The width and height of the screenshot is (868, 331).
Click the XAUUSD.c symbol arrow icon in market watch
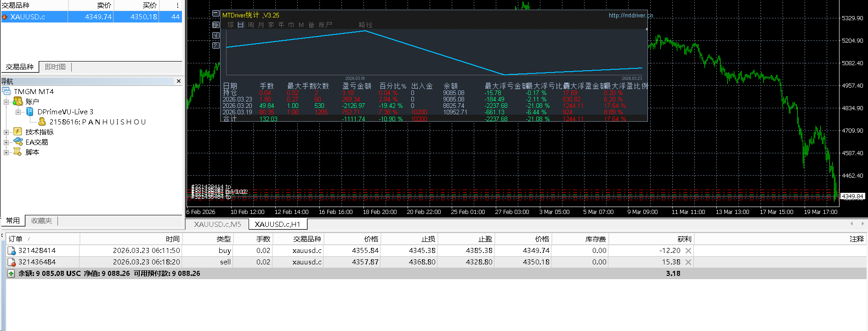(5, 17)
